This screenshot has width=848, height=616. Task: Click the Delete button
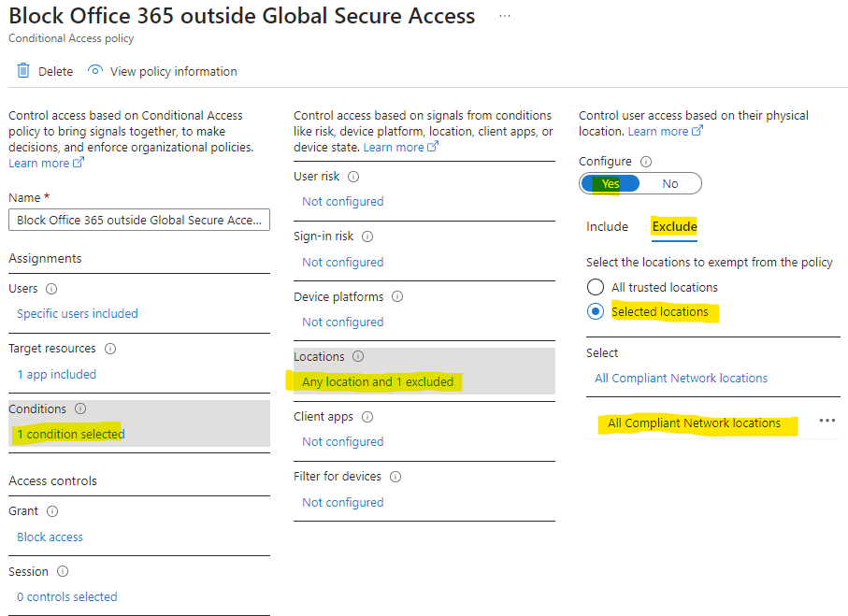46,71
